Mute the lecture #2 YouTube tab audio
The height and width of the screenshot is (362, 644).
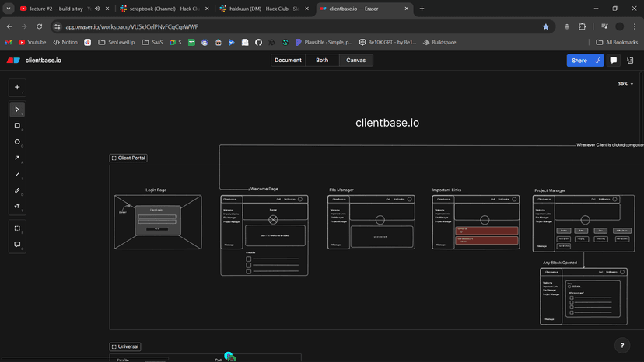(x=97, y=9)
